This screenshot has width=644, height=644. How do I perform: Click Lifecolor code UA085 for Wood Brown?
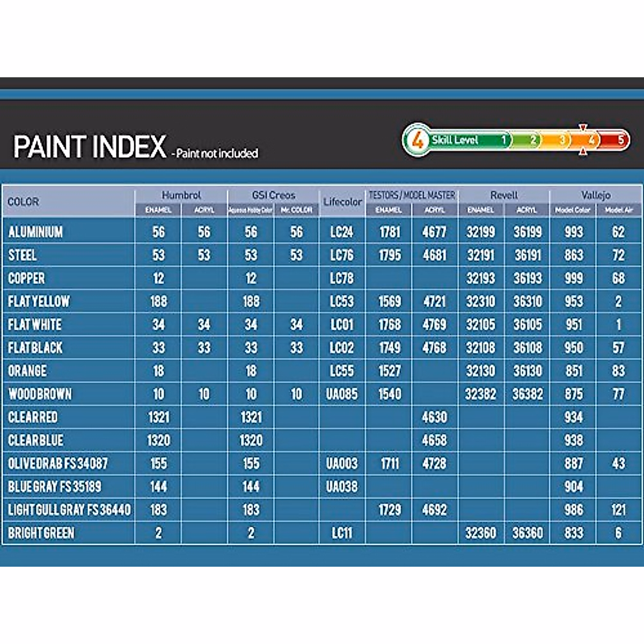342,394
